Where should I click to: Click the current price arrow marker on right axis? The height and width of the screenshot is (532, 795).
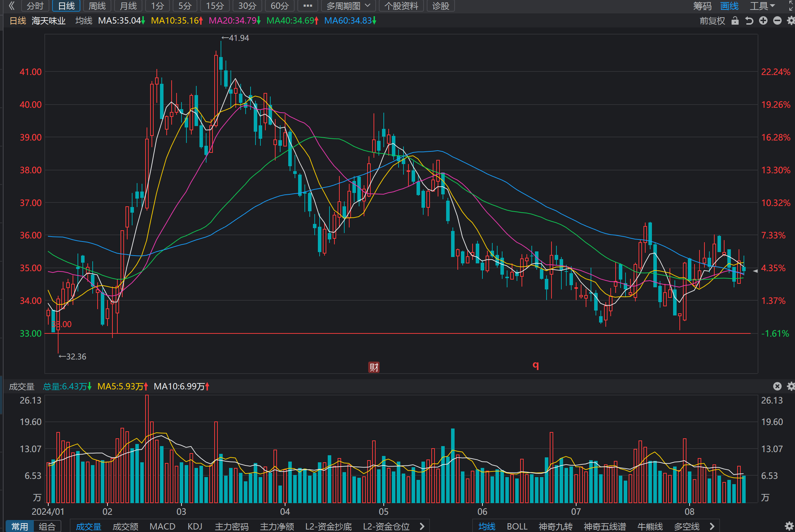(755, 271)
